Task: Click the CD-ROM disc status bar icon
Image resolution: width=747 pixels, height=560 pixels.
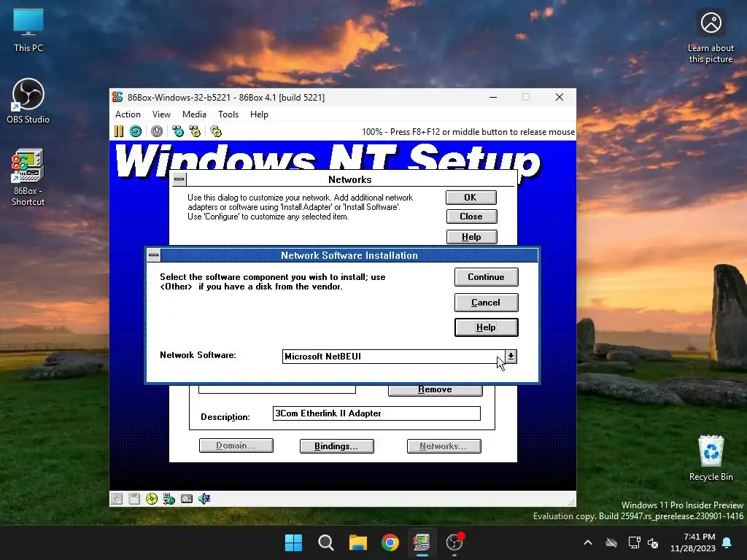Action: pyautogui.click(x=152, y=499)
